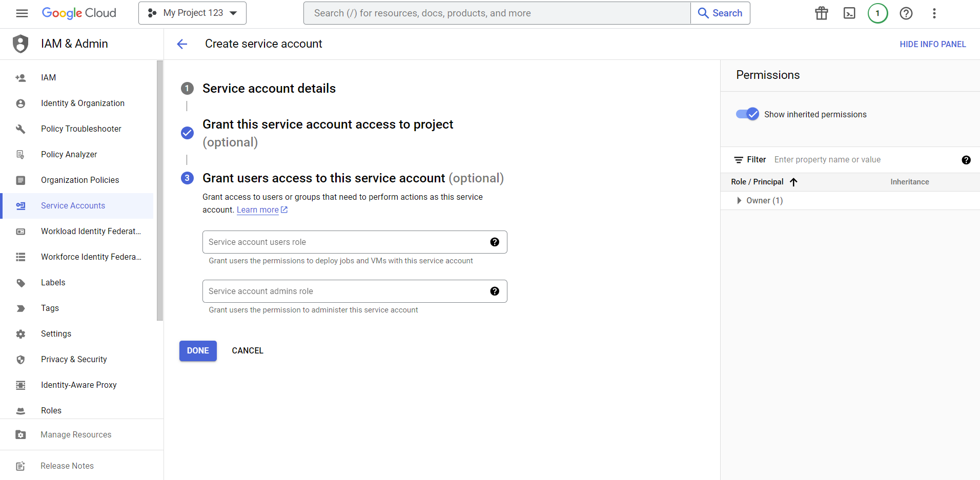980x480 pixels.
Task: Focus the Filter property name input
Action: pyautogui.click(x=864, y=160)
